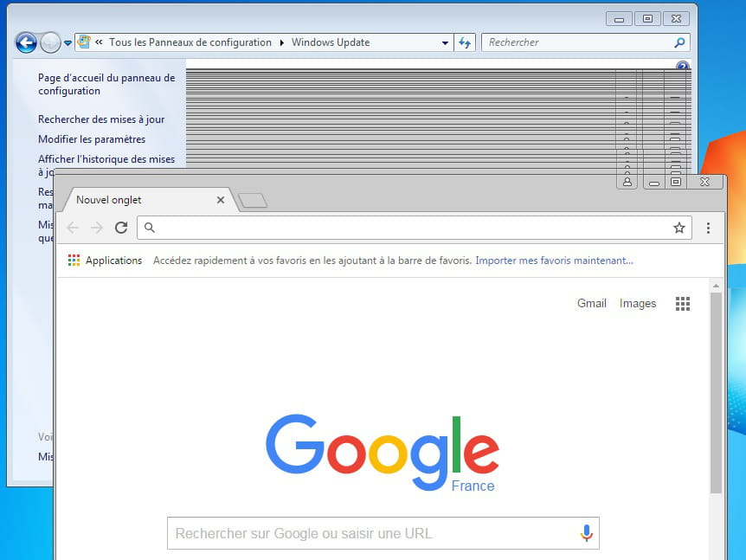Click Control Panel icon in address bar
Image resolution: width=746 pixels, height=560 pixels.
pos(84,42)
